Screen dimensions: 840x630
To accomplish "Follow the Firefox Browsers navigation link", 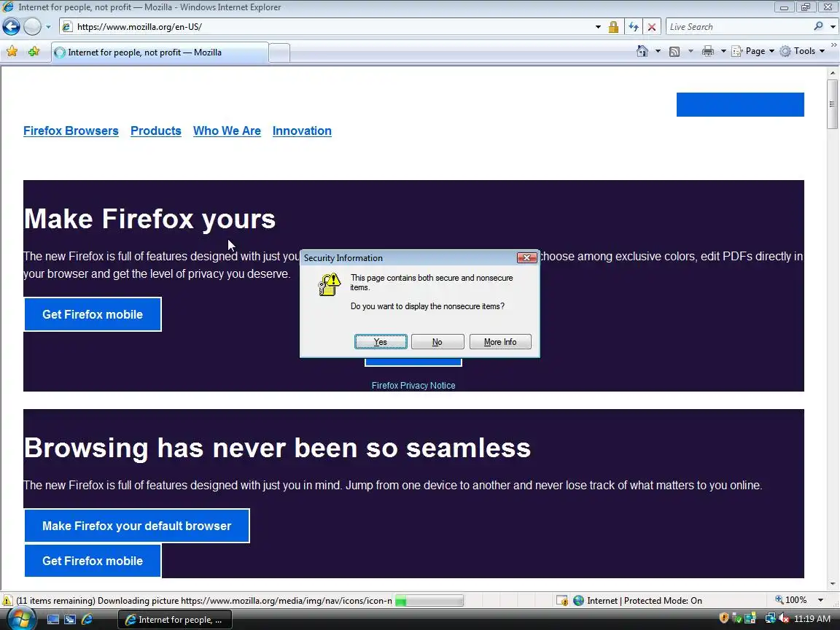I will tap(71, 131).
